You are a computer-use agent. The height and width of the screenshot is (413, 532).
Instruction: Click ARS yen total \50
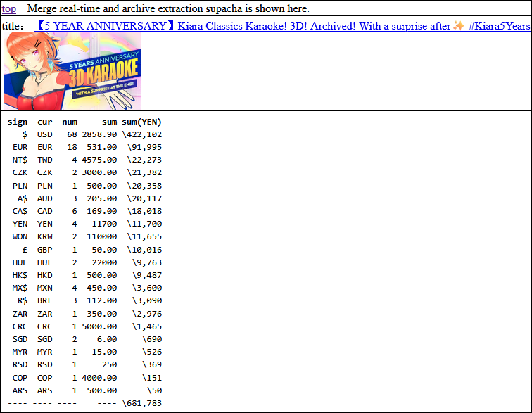pyautogui.click(x=154, y=390)
